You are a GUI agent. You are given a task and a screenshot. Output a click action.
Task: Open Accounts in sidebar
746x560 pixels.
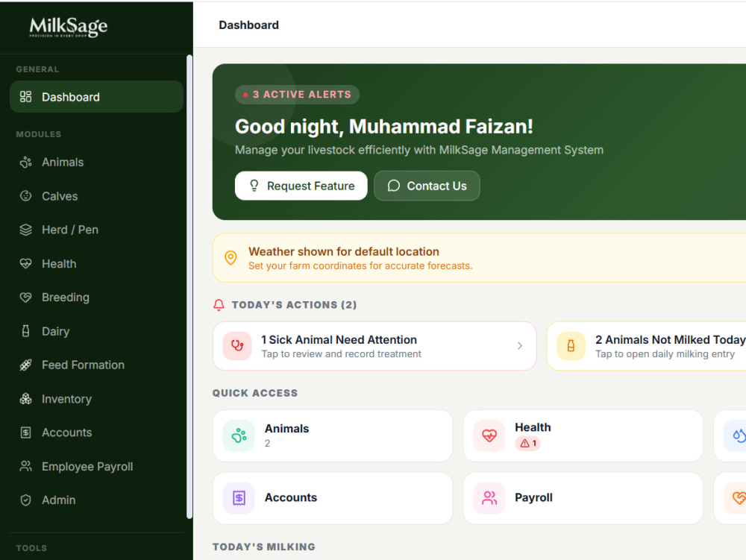96,432
